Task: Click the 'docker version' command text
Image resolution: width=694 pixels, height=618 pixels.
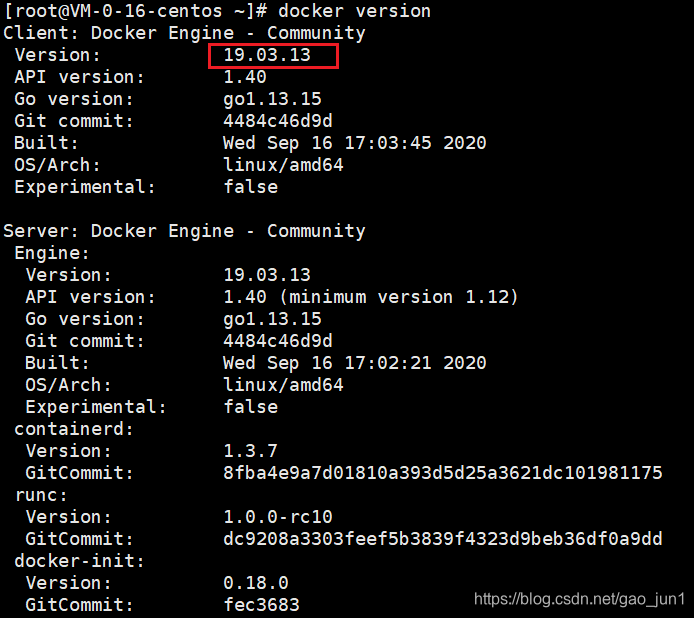Action: click(x=354, y=11)
